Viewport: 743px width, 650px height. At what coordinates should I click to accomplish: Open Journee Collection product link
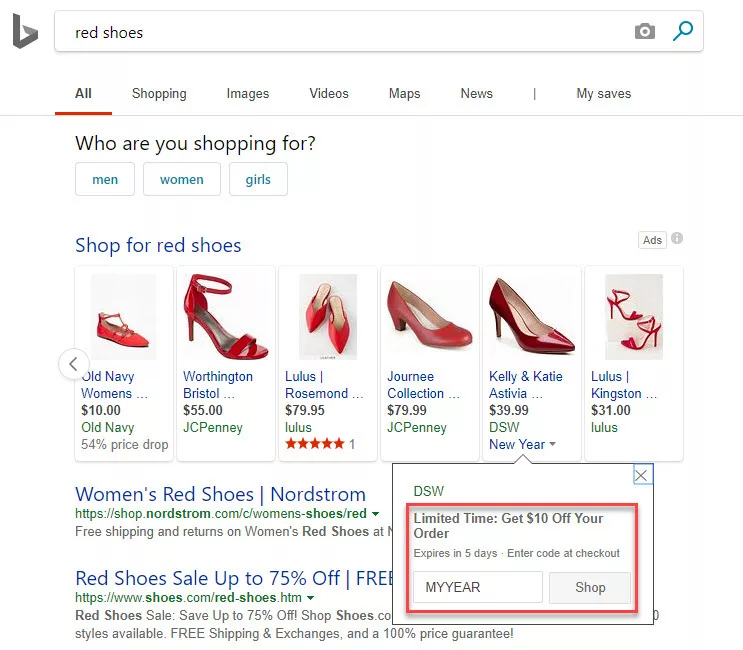[x=423, y=385]
